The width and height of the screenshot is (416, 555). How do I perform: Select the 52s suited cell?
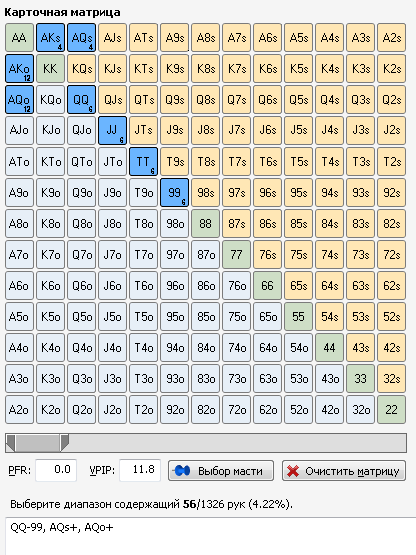coord(392,316)
